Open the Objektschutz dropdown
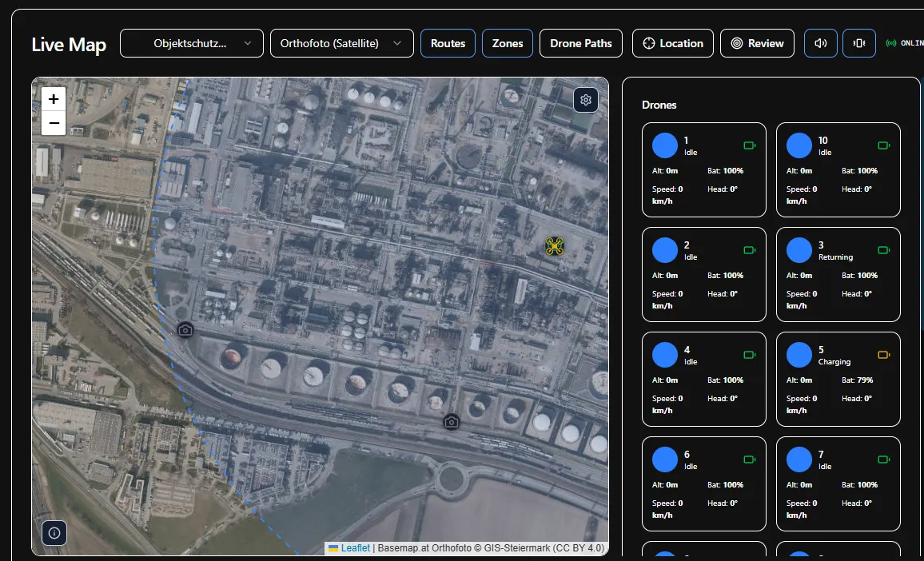Screen dimensions: 924x561 (x=191, y=43)
